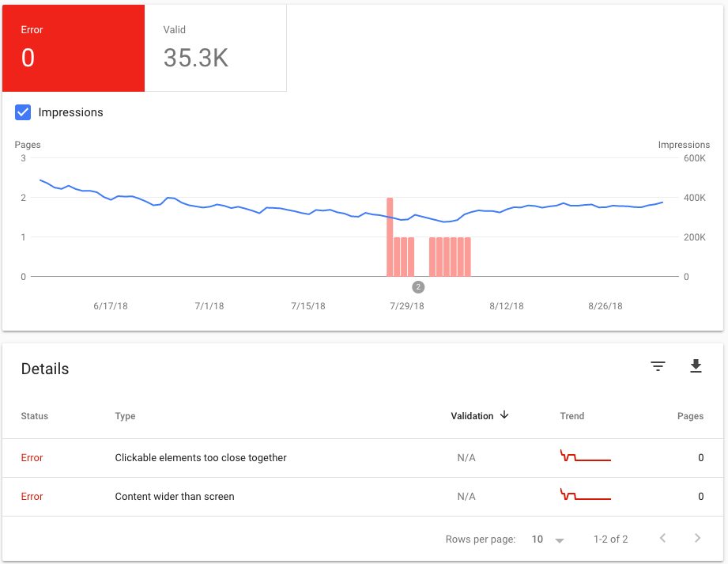728x564 pixels.
Task: Open the filter options in the Details panel
Action: pos(658,366)
